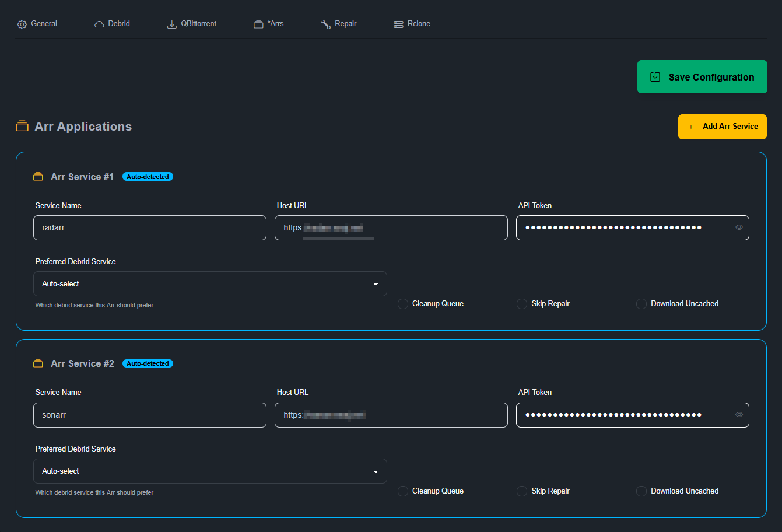Image resolution: width=782 pixels, height=532 pixels.
Task: Click the debrid helper text under radarr dropdown
Action: 94,305
